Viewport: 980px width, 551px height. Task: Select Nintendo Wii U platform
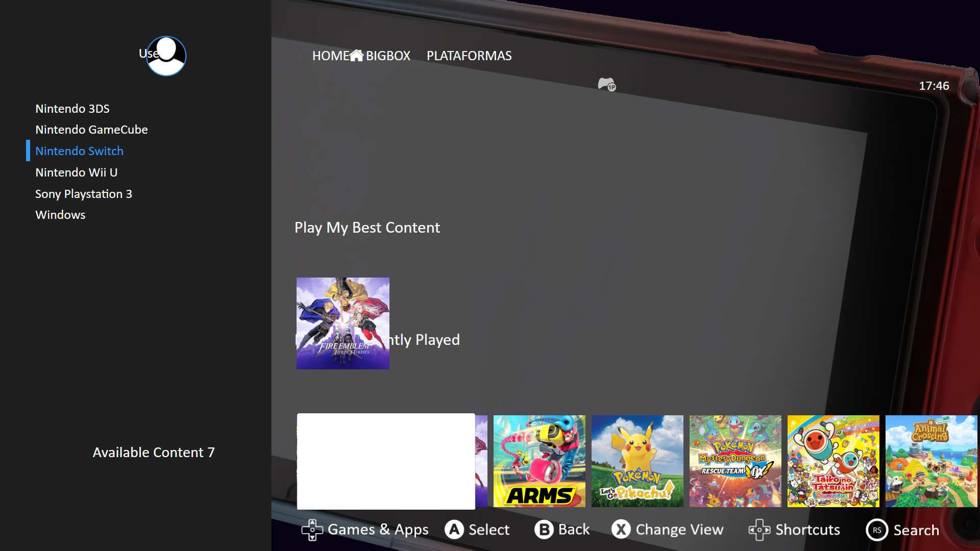(76, 172)
